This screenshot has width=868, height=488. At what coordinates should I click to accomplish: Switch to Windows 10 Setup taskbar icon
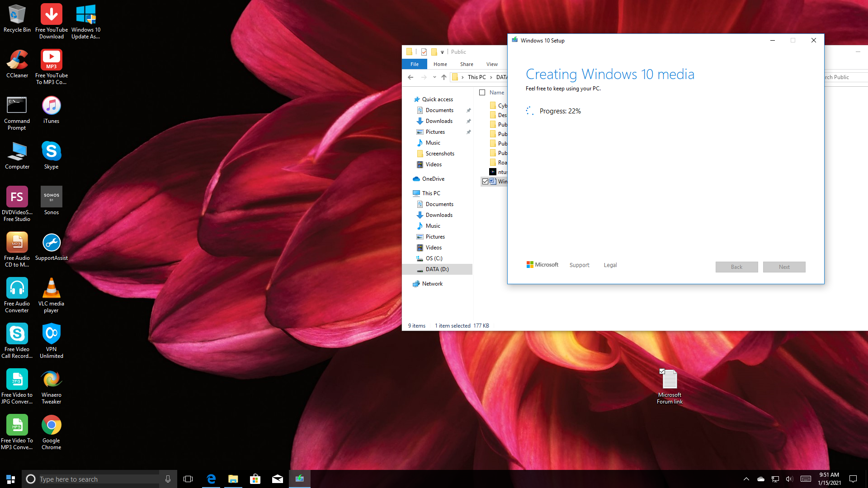tap(300, 479)
